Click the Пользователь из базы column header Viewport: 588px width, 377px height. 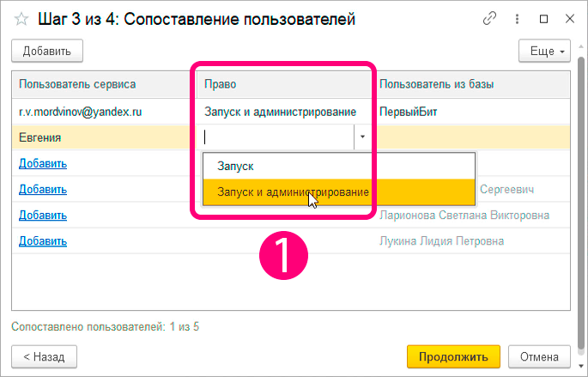coord(471,84)
